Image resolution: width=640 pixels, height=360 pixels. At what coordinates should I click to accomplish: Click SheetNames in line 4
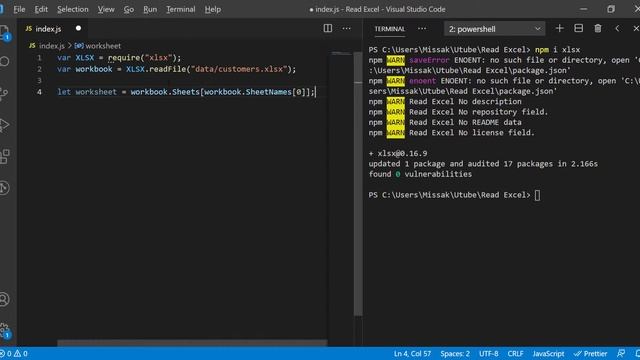pos(269,92)
